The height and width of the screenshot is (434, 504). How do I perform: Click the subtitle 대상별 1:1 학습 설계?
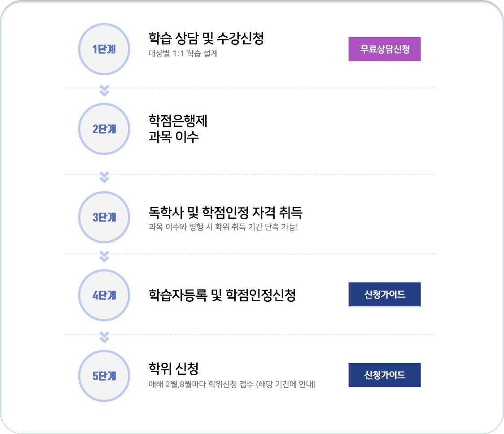click(x=183, y=53)
